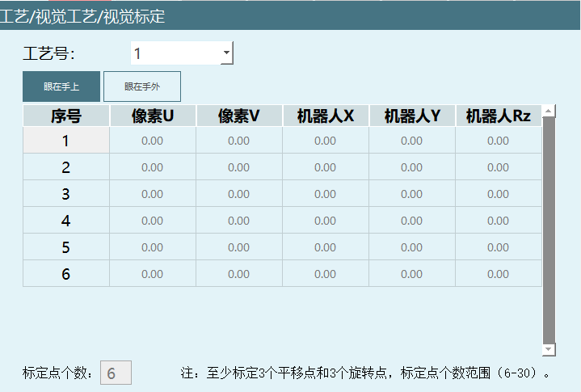
Task: Click the table scrollbar down arrow
Action: [549, 349]
